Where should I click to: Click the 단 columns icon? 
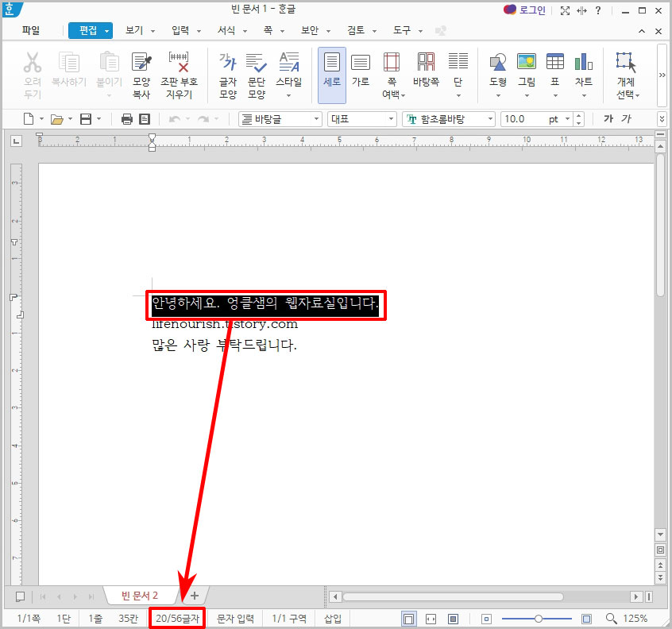point(458,75)
